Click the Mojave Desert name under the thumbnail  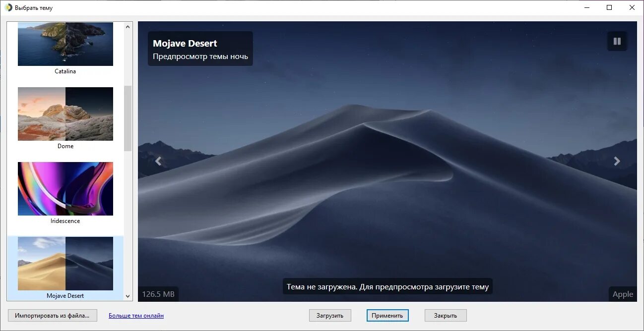[x=65, y=296]
